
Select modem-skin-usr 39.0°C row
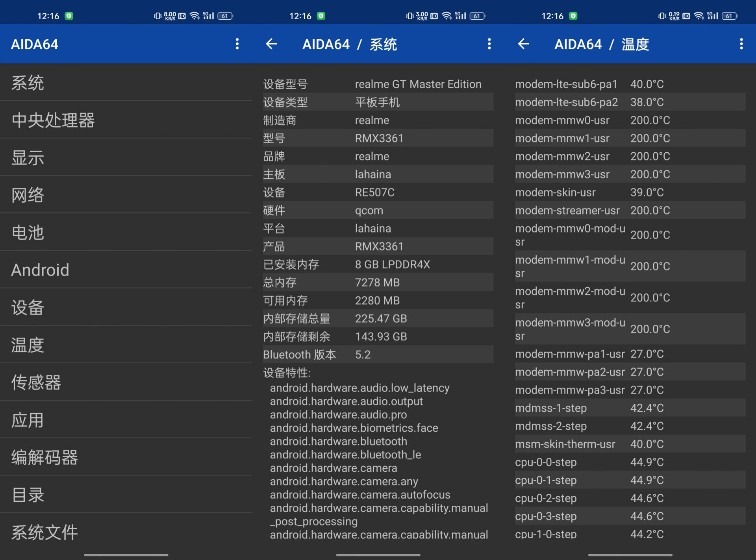tap(630, 192)
